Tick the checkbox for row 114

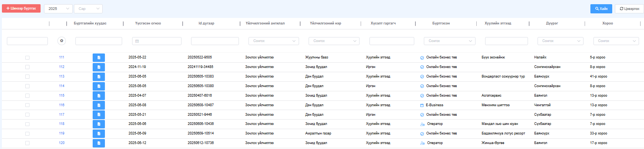[x=27, y=86]
